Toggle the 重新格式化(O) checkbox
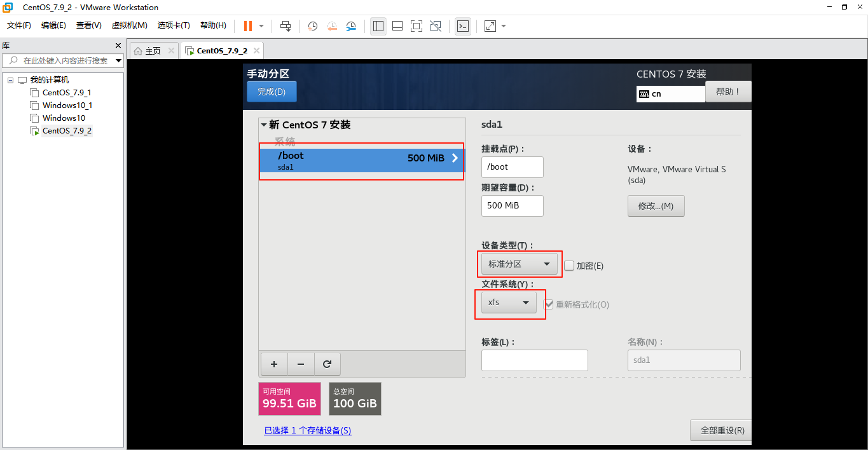This screenshot has height=450, width=868. coord(548,304)
